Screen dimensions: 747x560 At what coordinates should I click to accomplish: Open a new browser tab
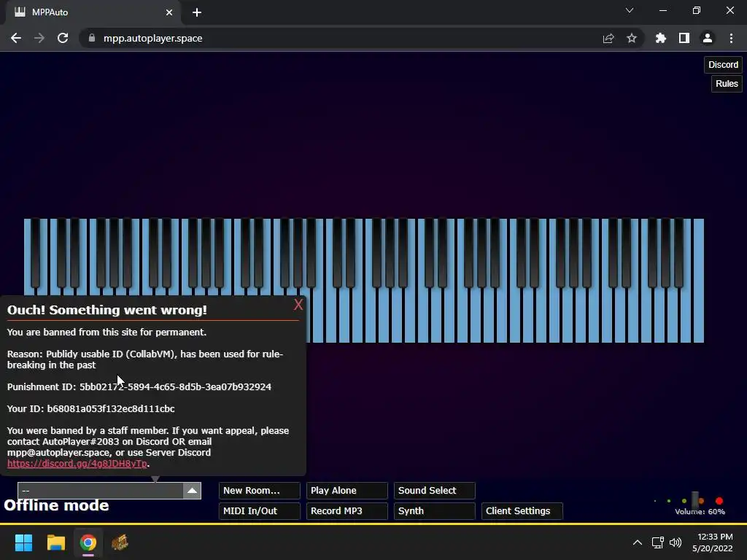[x=197, y=12]
